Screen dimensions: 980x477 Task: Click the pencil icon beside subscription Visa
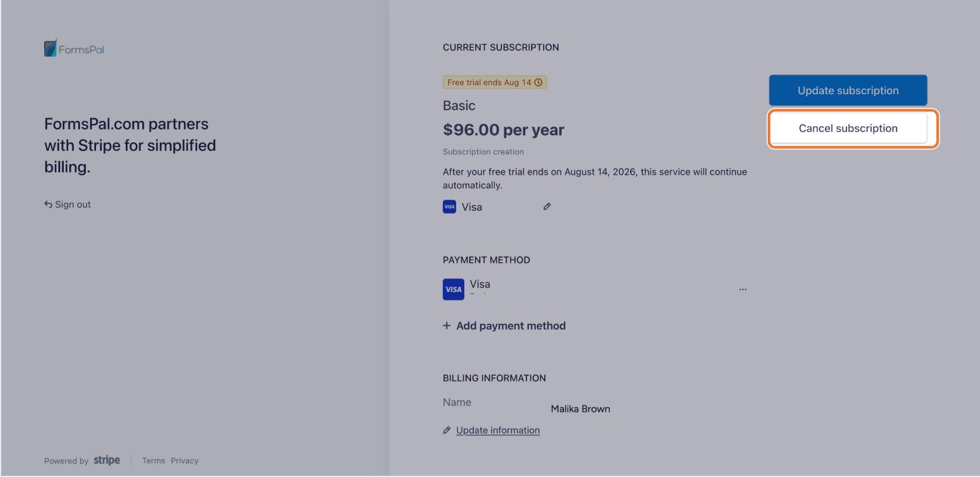[547, 206]
